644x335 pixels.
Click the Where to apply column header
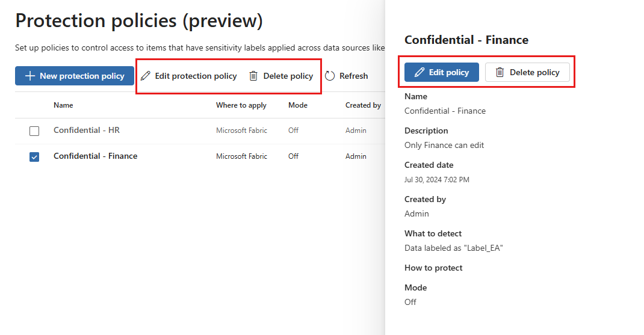tap(241, 105)
